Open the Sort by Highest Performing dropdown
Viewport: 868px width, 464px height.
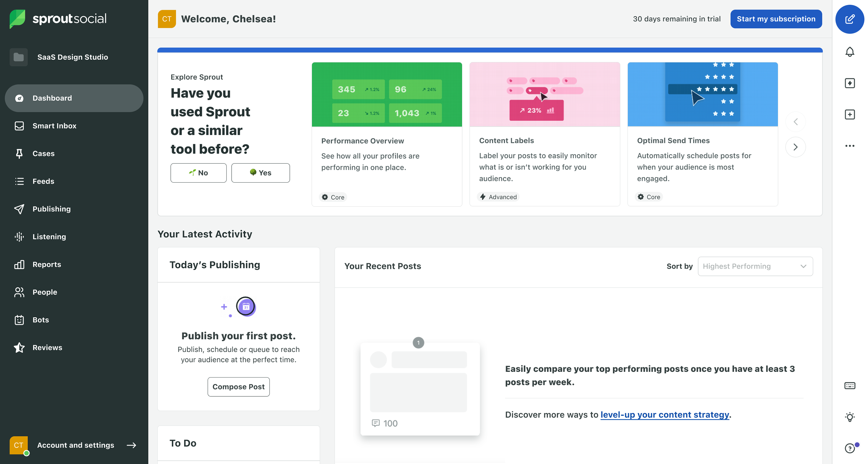(x=755, y=266)
